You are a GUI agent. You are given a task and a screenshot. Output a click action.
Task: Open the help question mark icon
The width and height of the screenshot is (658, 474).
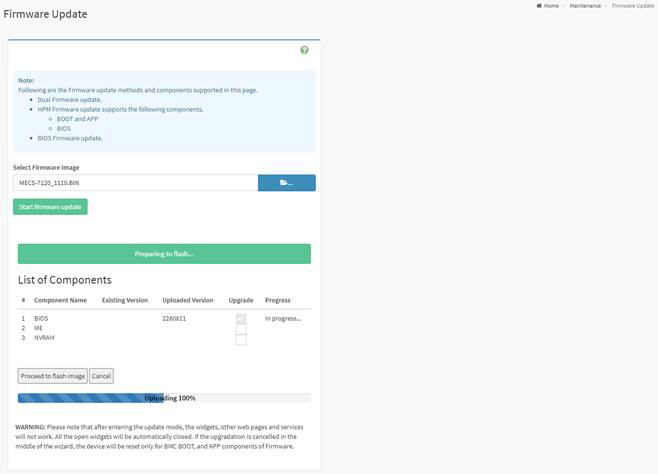click(304, 50)
